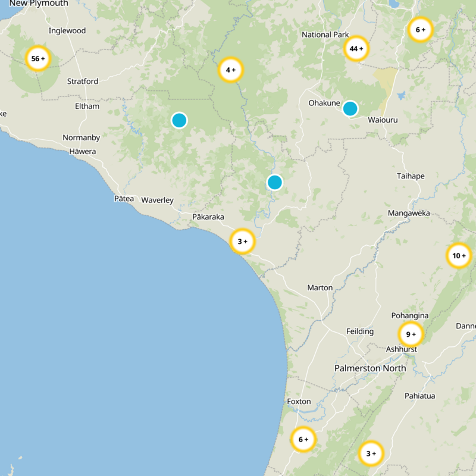Click the Pākaraka label
Screen dimensions: 476x476
pyautogui.click(x=208, y=217)
